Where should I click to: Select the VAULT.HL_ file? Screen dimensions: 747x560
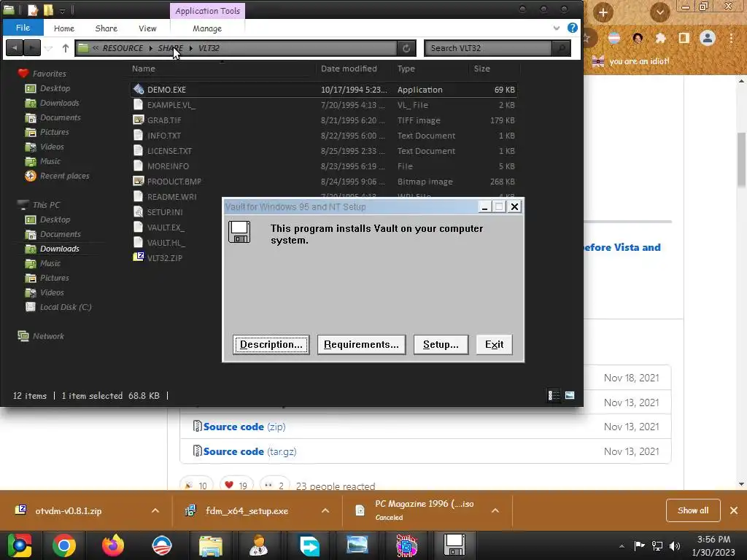(166, 242)
